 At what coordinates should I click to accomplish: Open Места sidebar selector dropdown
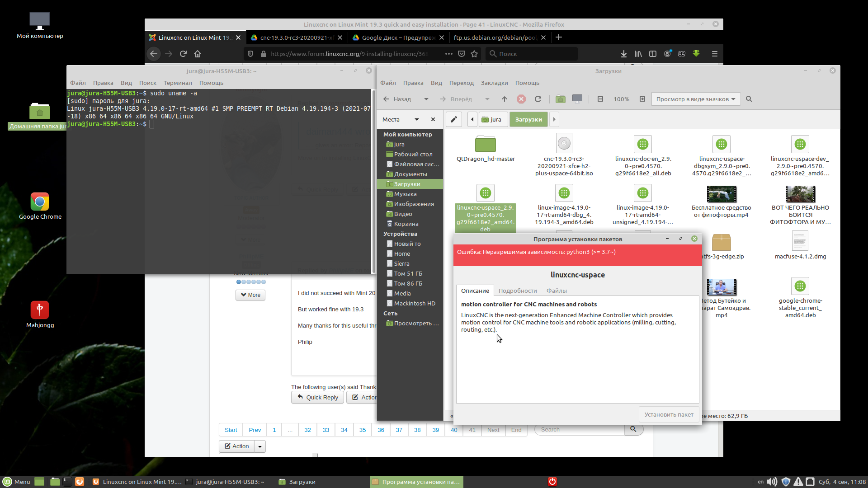click(x=416, y=119)
